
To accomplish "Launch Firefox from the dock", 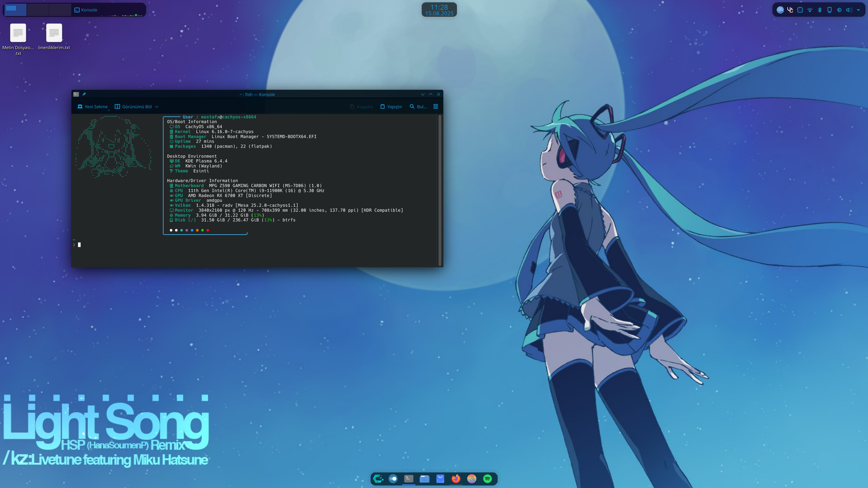I will point(456,479).
